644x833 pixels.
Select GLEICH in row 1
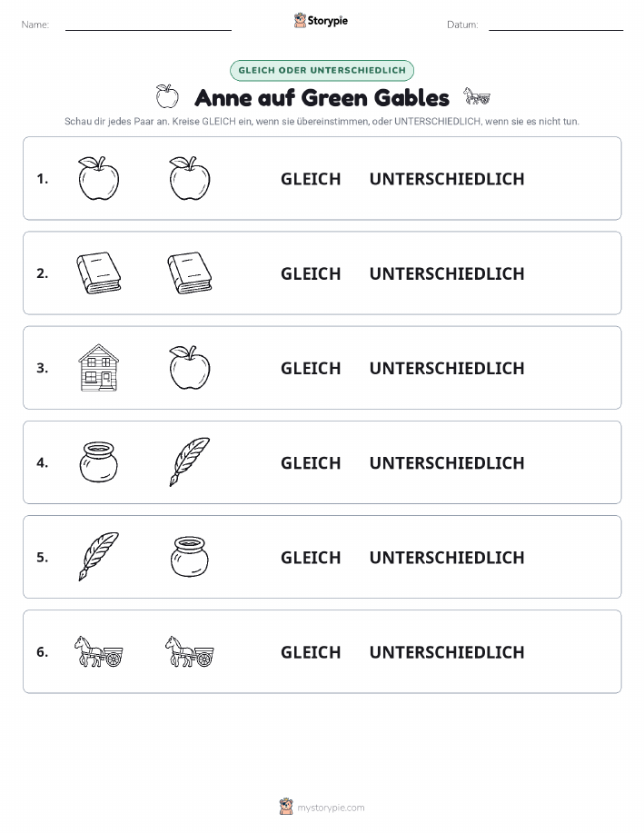[311, 179]
